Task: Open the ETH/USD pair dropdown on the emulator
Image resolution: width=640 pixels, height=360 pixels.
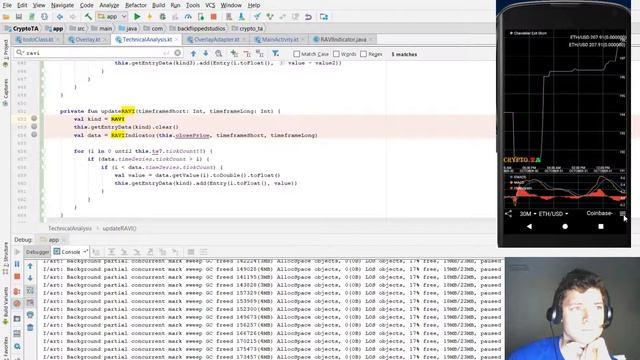Action: point(553,213)
